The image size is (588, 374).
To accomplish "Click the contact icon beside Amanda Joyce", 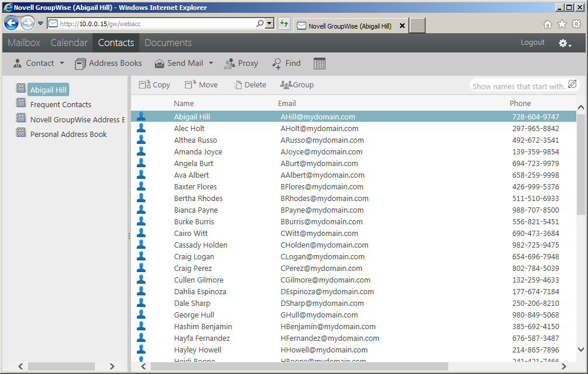I will point(141,151).
